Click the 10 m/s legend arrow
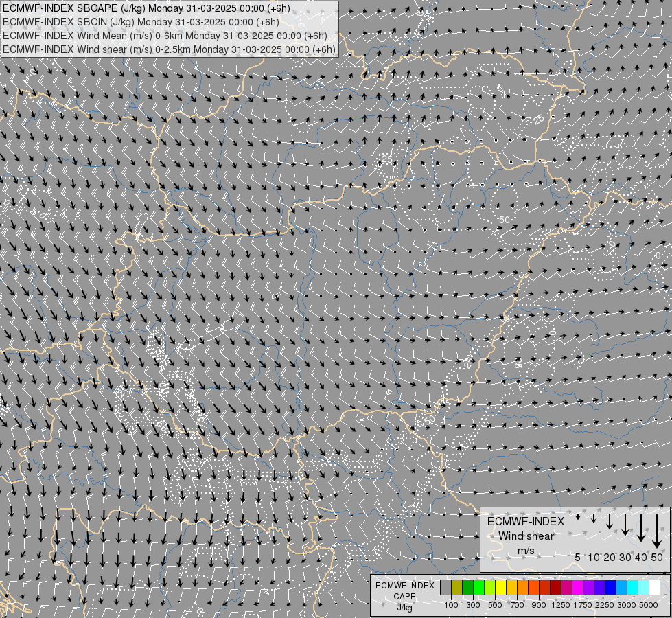The width and height of the screenshot is (672, 618). pos(594,518)
